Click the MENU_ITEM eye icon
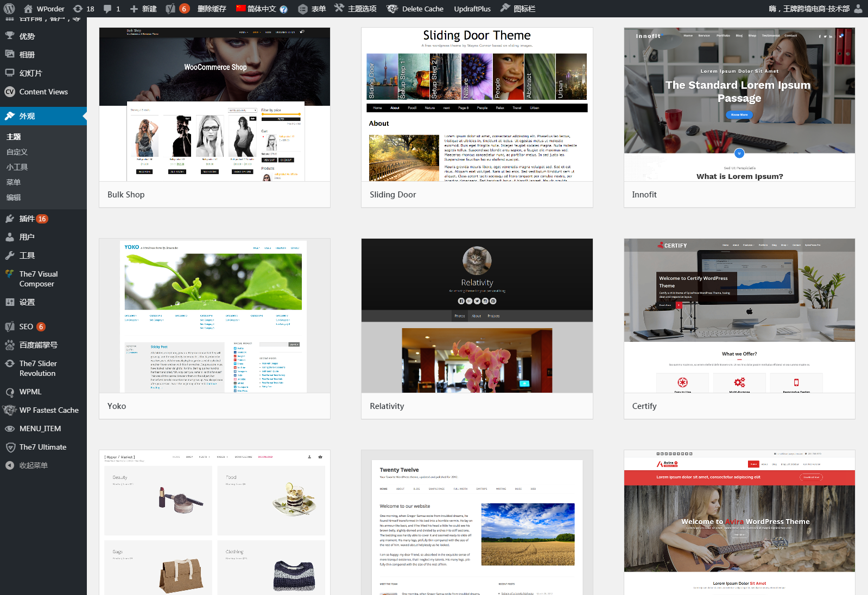The width and height of the screenshot is (868, 595). point(10,428)
